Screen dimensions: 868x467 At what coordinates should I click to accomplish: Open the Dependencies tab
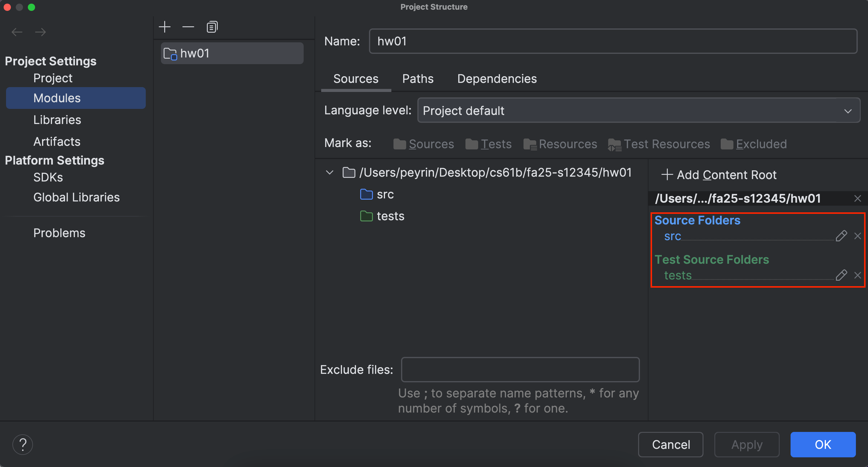(497, 79)
